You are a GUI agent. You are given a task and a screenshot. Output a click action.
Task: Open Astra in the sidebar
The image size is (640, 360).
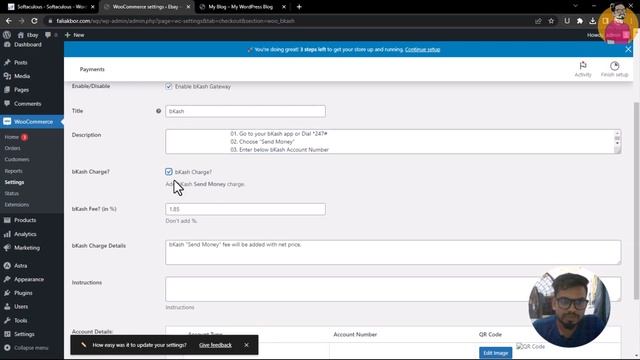click(20, 266)
